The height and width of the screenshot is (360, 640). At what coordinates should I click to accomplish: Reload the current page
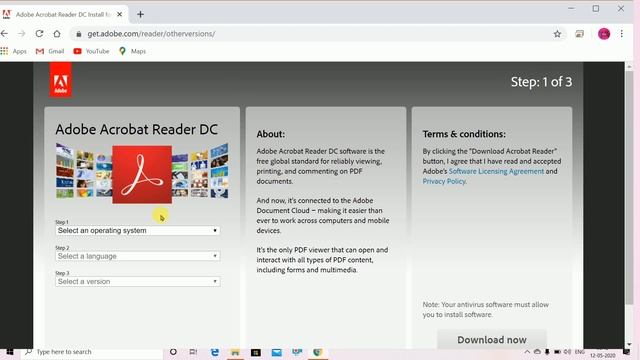pos(39,34)
